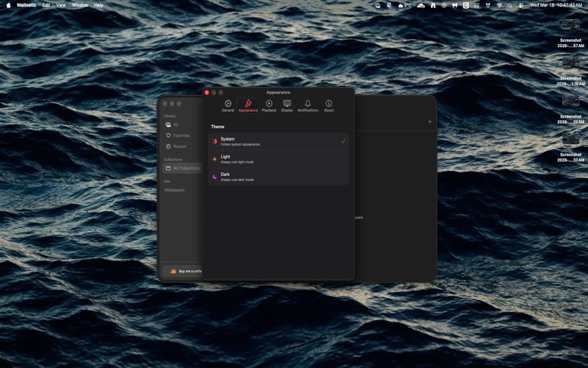Click the 9°C weather menu bar item
This screenshot has height=368, width=588.
pyautogui.click(x=405, y=5)
